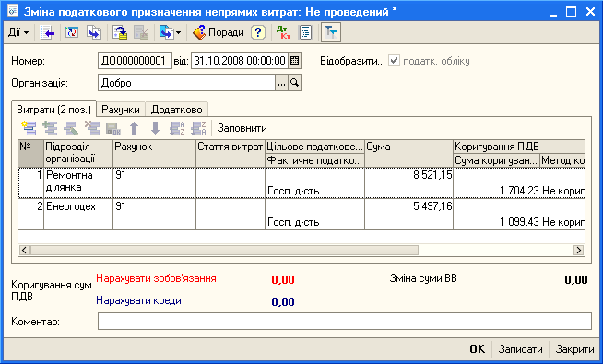Select the 8 521,15 sum cell

(x=409, y=182)
